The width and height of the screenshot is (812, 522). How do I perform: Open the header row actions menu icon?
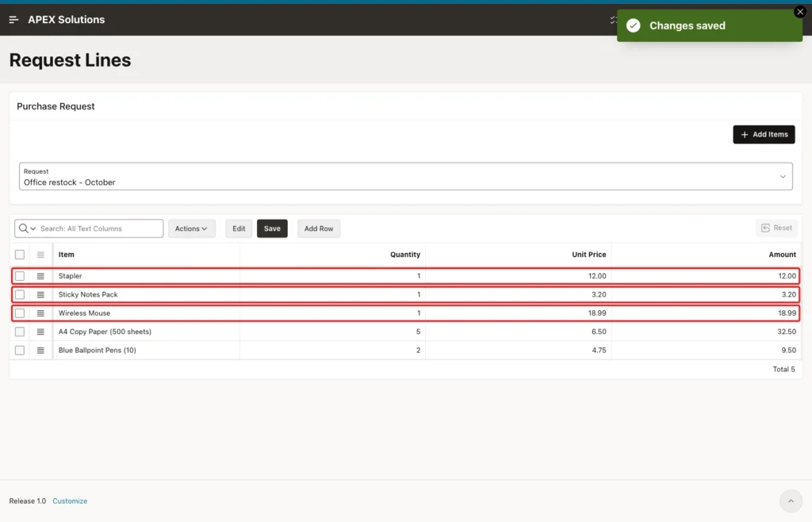click(x=40, y=255)
